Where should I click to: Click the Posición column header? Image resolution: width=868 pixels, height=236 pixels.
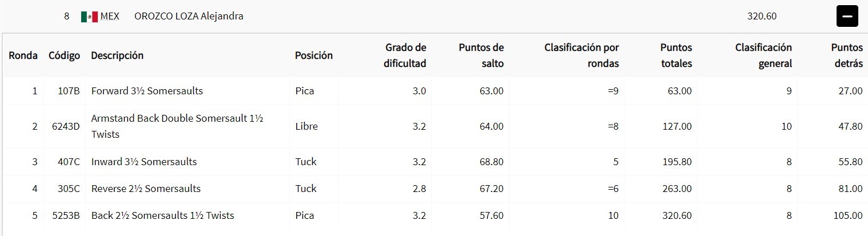313,55
